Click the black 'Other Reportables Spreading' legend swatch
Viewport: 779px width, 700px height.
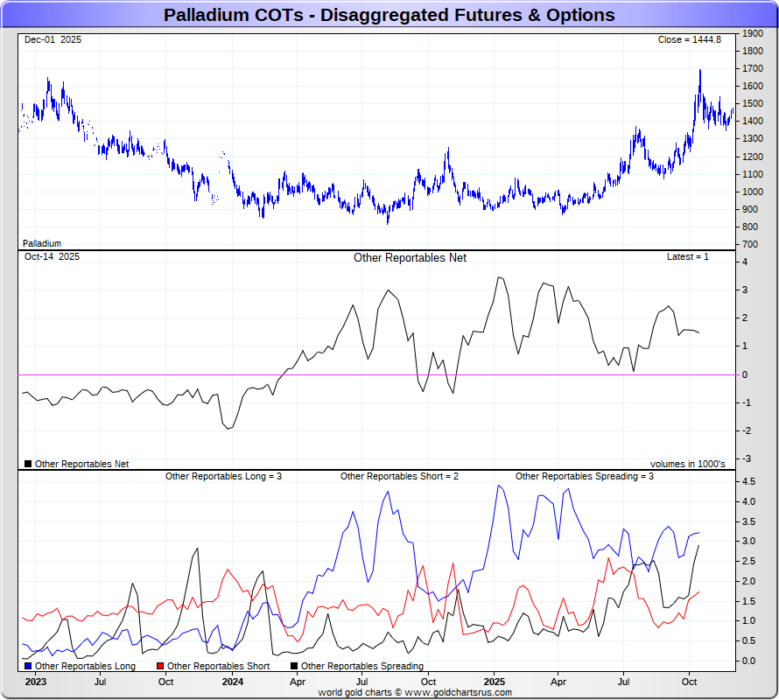pos(294,666)
